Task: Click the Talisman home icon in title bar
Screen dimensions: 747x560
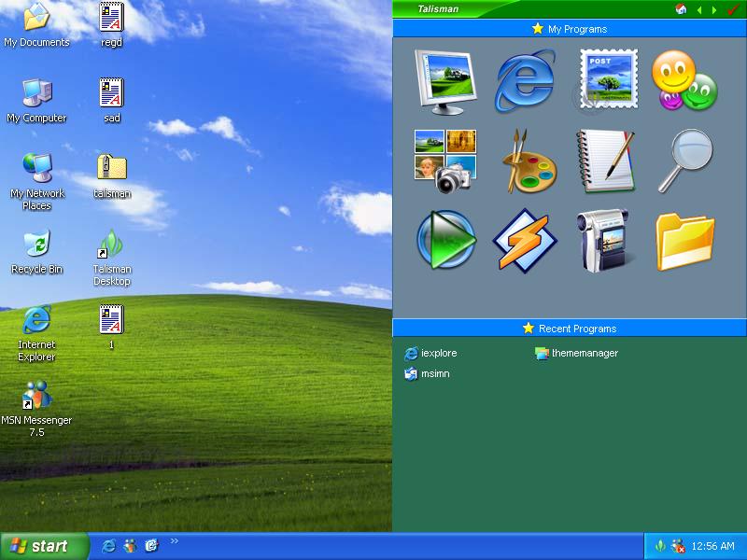Action: click(681, 9)
